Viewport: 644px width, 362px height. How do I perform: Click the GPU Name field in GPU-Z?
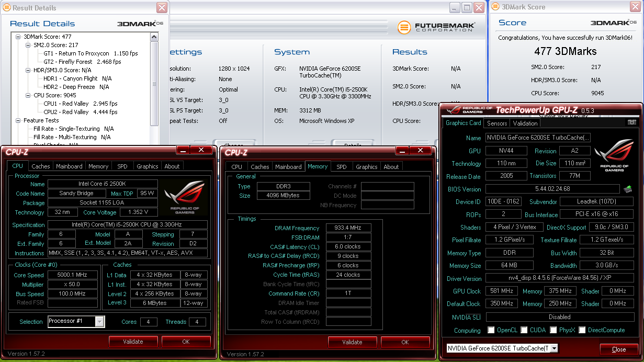click(538, 138)
